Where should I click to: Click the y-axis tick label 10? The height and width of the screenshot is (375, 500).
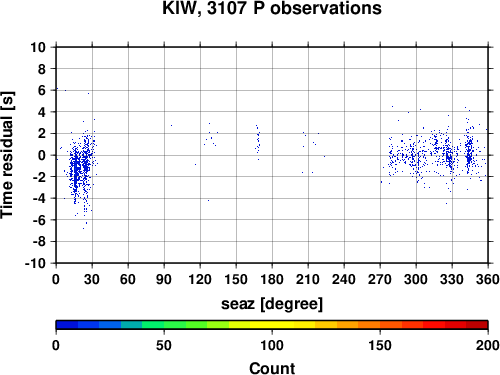pos(38,47)
